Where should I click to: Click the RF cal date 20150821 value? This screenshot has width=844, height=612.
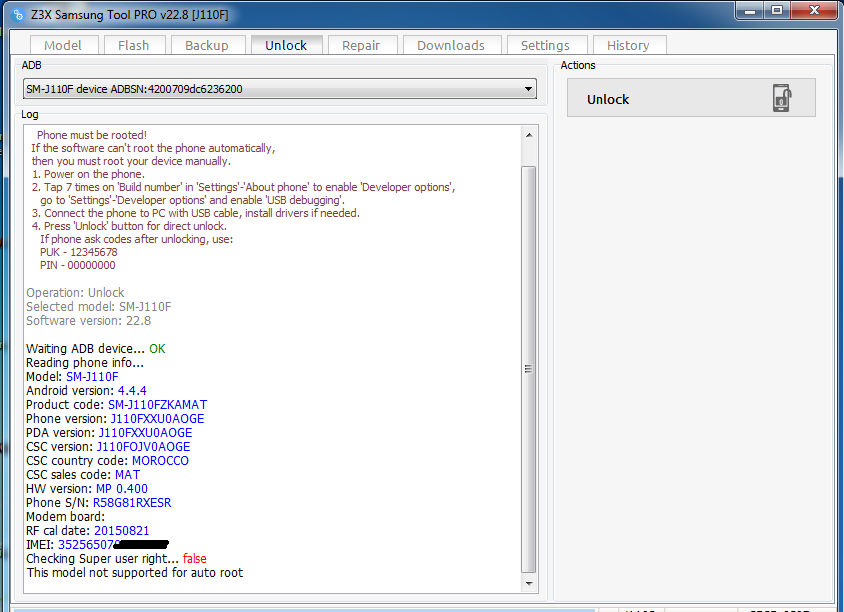122,531
